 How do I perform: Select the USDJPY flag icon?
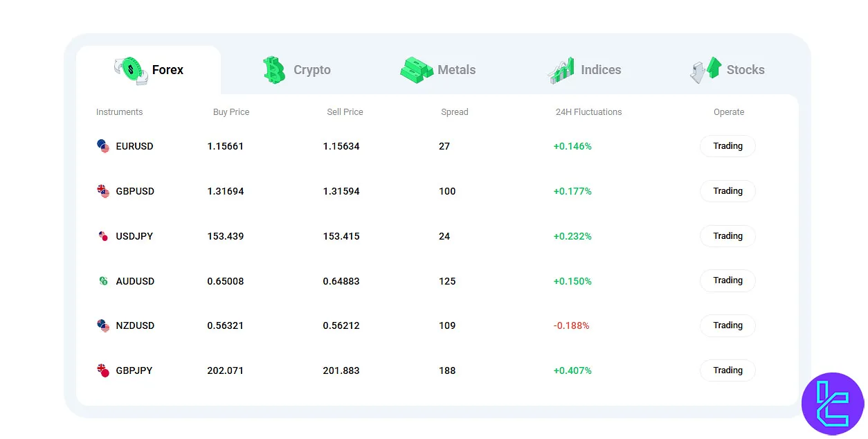coord(102,236)
